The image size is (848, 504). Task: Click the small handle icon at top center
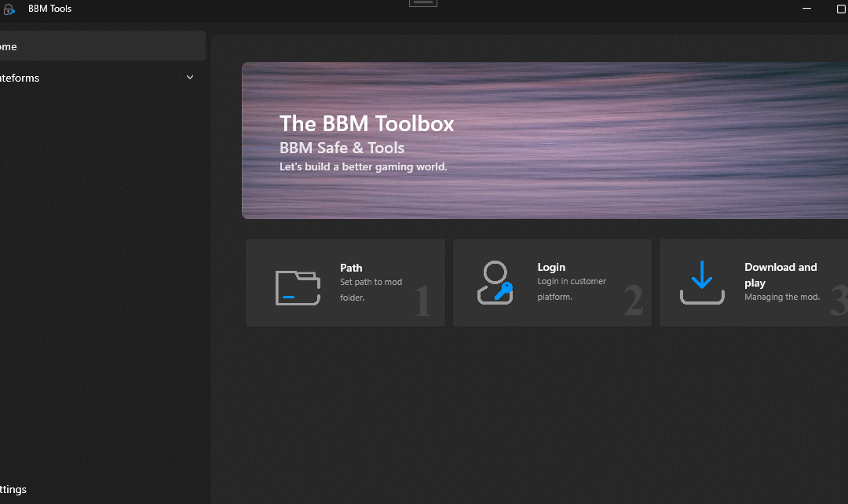click(422, 3)
